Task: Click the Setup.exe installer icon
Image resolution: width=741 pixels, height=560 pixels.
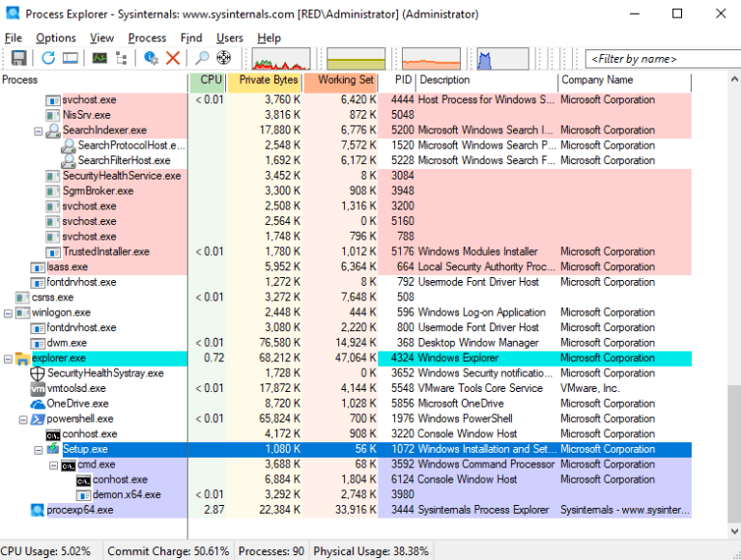Action: tap(53, 449)
